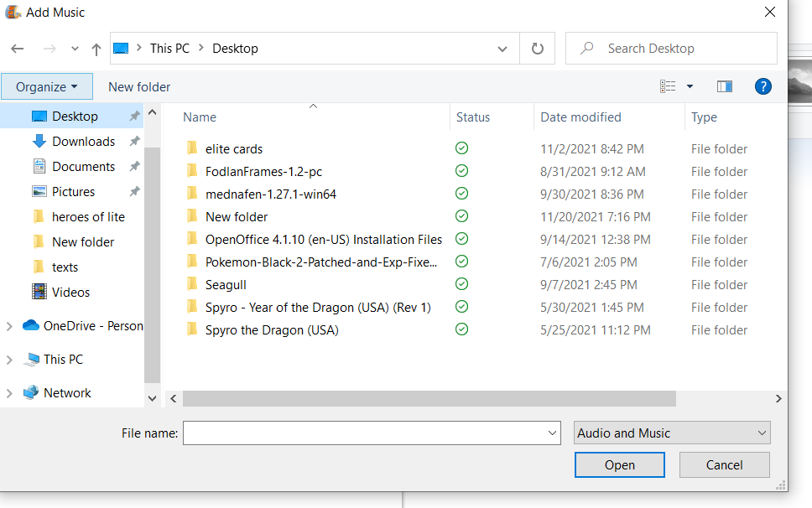This screenshot has width=812, height=508.
Task: Select the Seagull folder
Action: tap(226, 285)
